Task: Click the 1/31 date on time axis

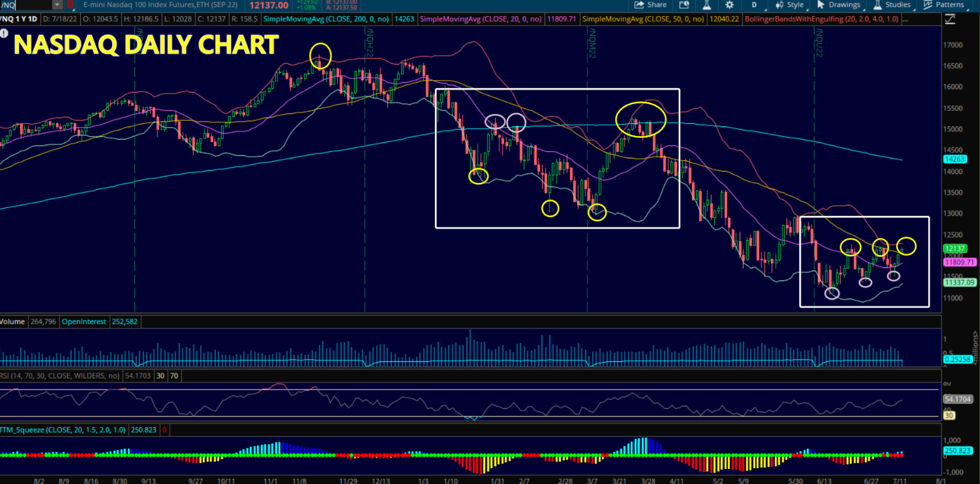Action: click(x=497, y=480)
